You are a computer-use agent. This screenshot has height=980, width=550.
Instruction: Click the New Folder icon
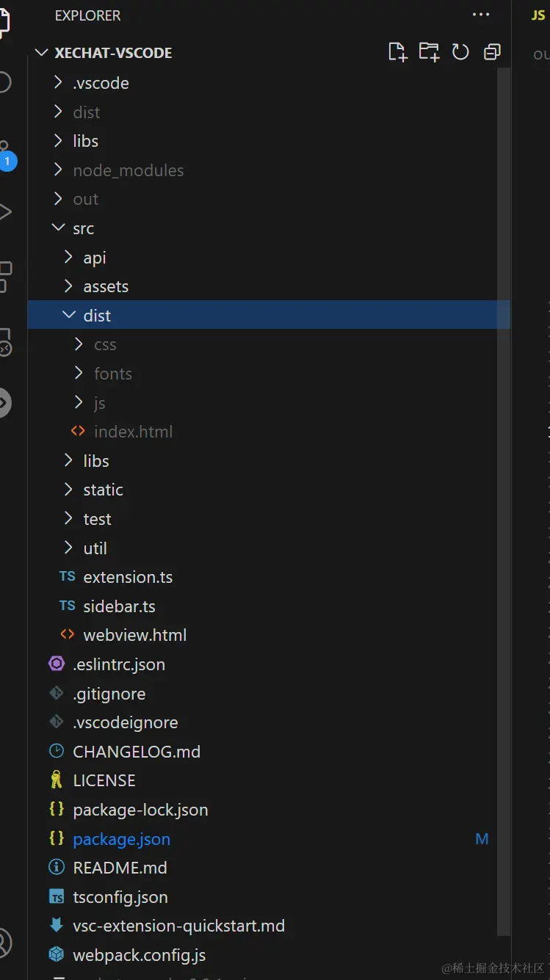tap(429, 51)
